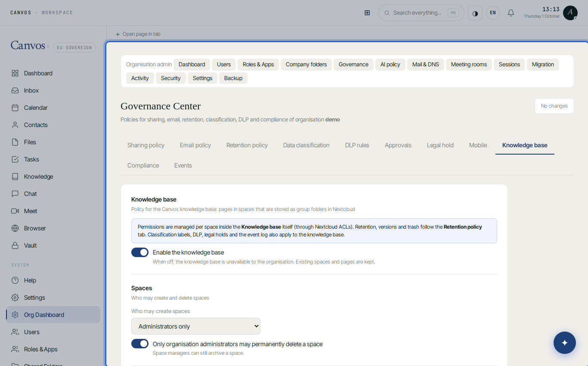Select the Data classification tab
This screenshot has width=588, height=366.
point(306,145)
